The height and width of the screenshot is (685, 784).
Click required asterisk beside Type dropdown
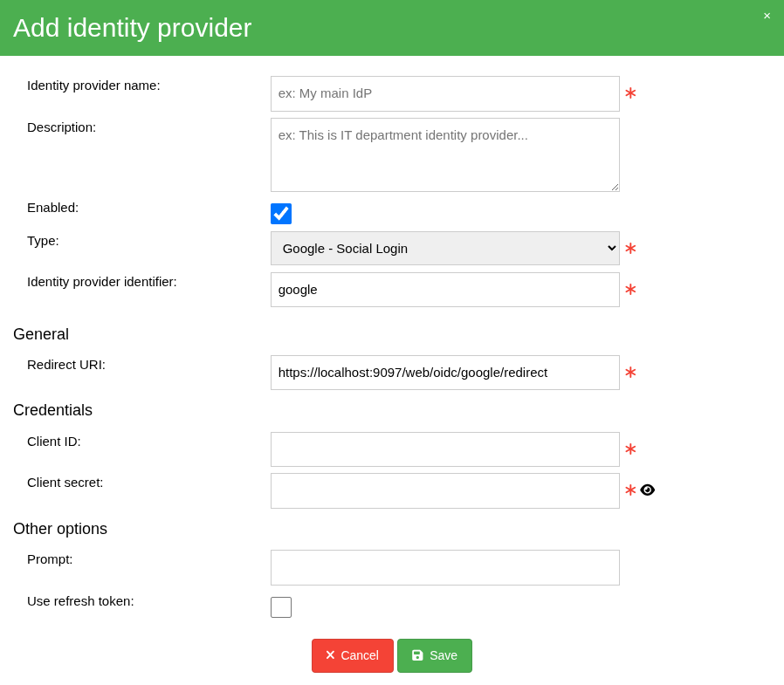630,248
